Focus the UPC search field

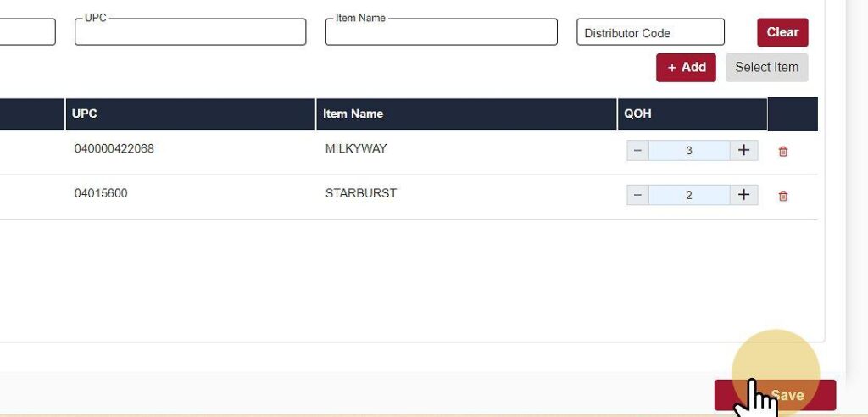(x=190, y=33)
